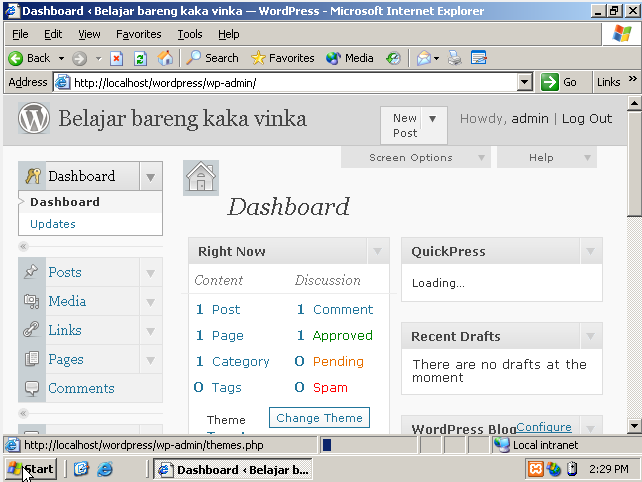642x482 pixels.
Task: Open the File menu
Action: 20,34
